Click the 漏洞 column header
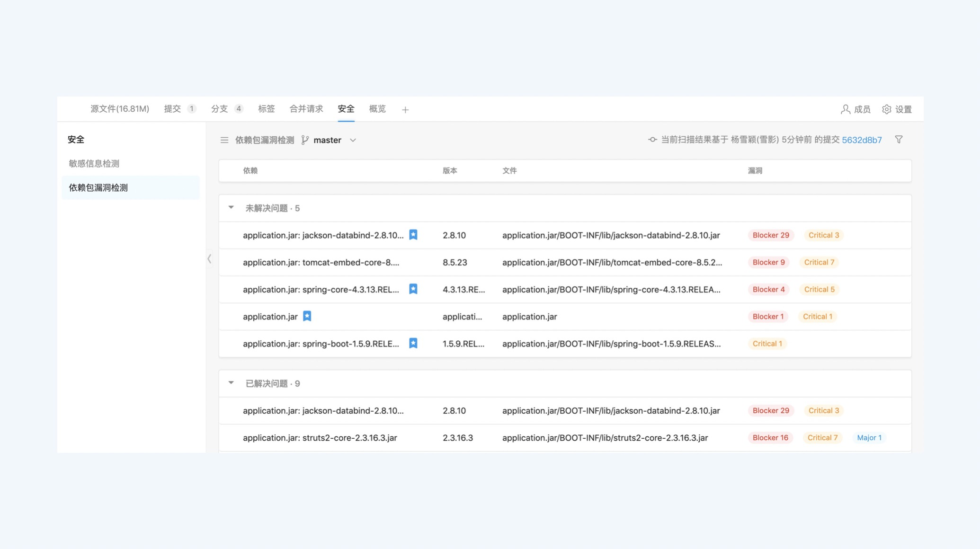The height and width of the screenshot is (549, 980). (x=755, y=170)
